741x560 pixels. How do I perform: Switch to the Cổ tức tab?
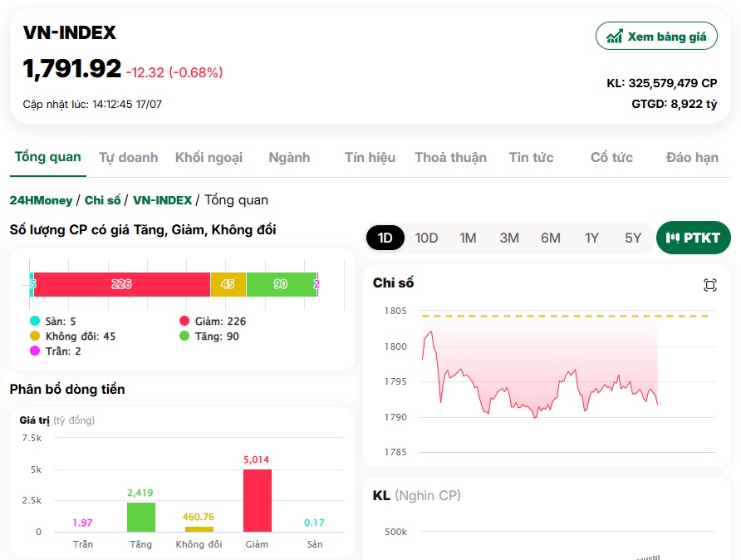coord(611,157)
